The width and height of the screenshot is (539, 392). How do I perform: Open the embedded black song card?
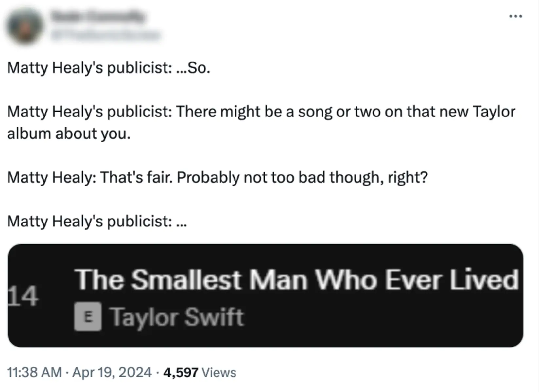(268, 294)
